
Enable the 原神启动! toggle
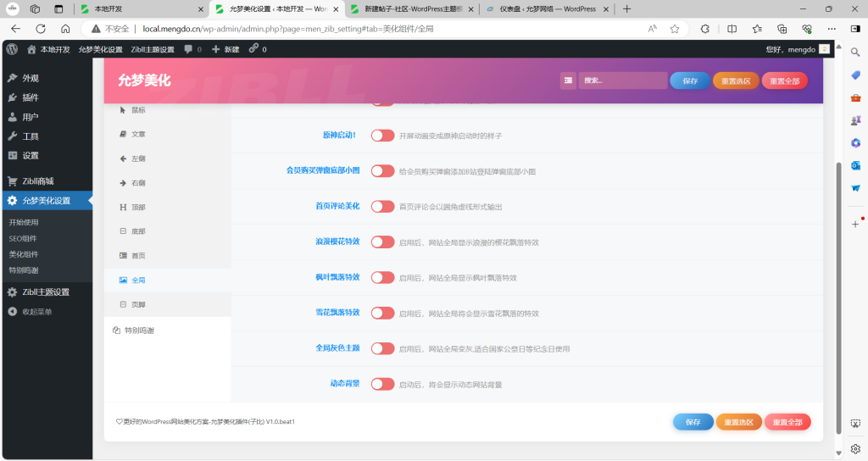[382, 136]
